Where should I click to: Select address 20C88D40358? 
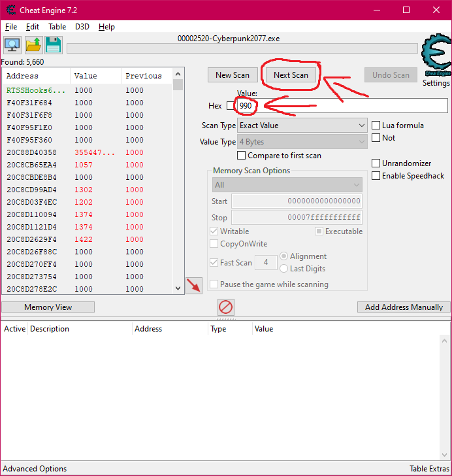pos(88,152)
